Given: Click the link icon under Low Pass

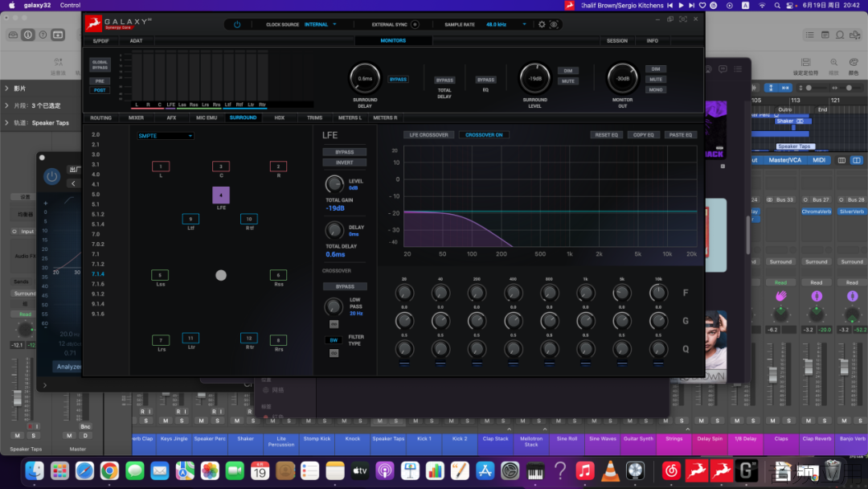Looking at the screenshot, I should pyautogui.click(x=334, y=324).
